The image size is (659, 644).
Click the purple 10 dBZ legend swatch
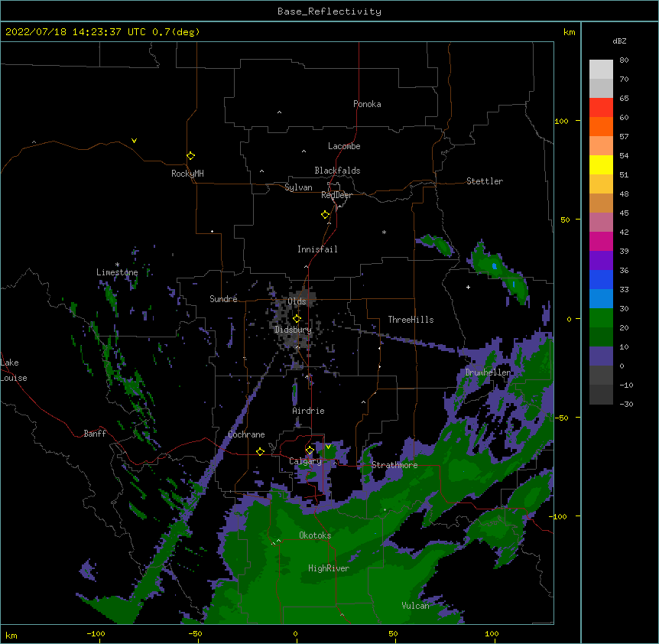601,356
